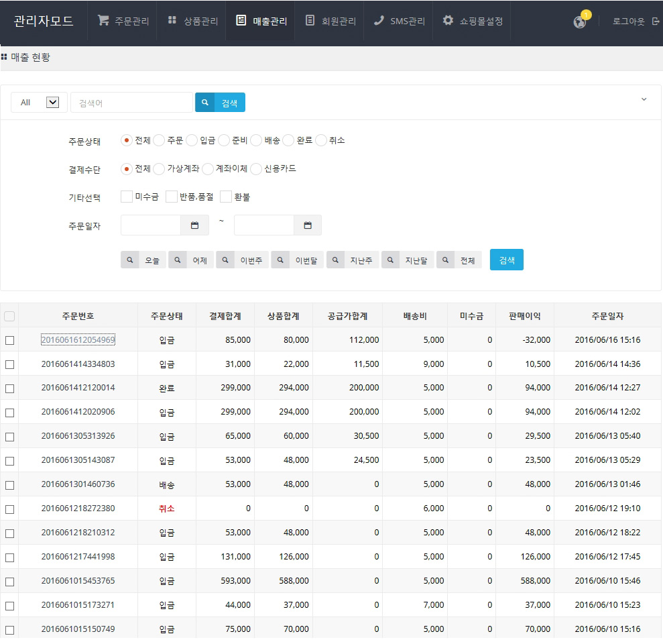Viewport: 663px width, 644px height.
Task: Collapse the search panel with chevron
Action: [x=644, y=99]
